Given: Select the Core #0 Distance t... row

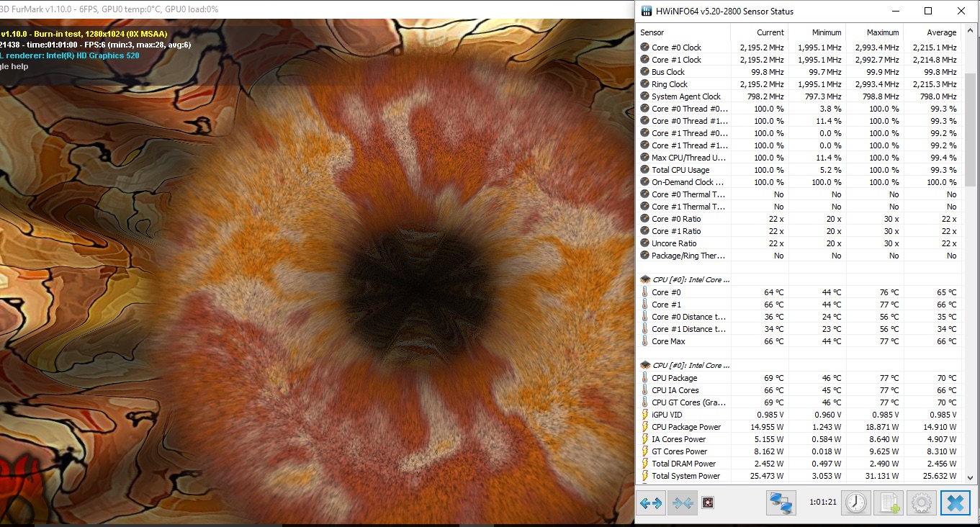Looking at the screenshot, I should 799,317.
